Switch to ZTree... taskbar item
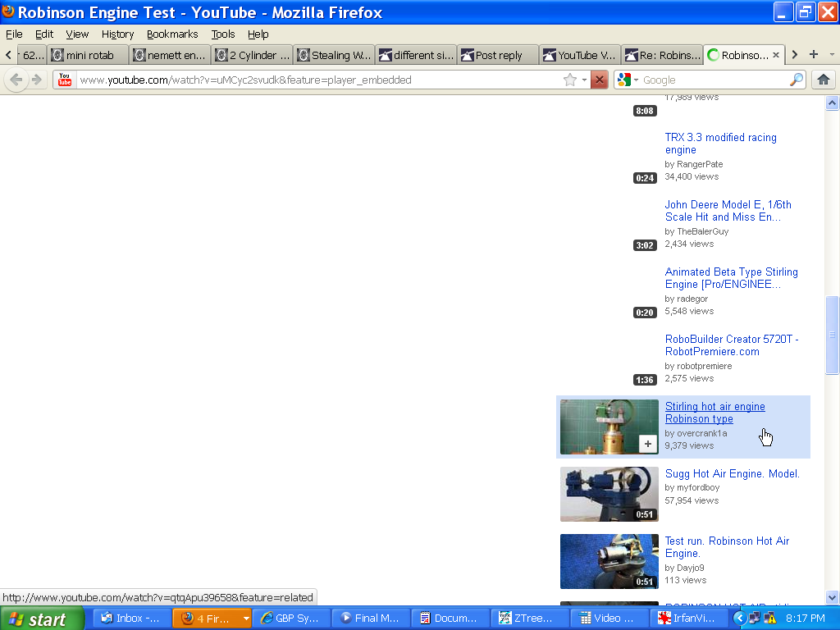 530,619
